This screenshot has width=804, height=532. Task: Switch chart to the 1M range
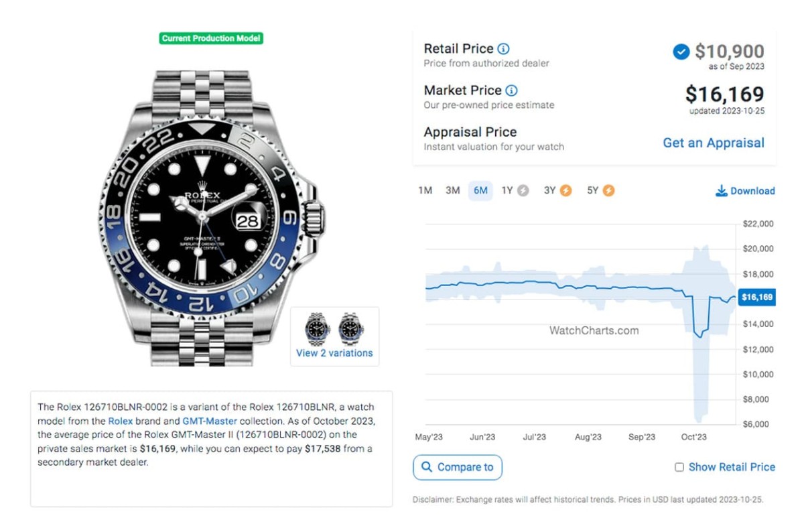coord(425,191)
